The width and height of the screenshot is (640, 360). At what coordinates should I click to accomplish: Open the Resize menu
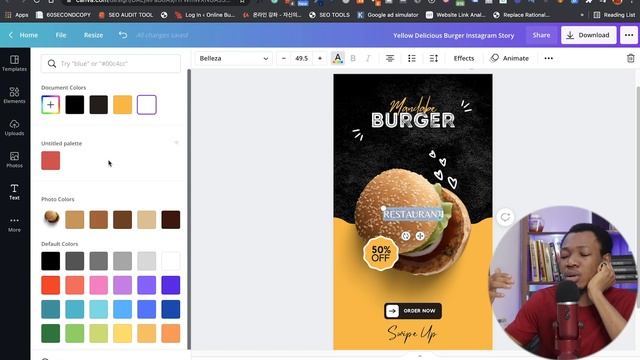pyautogui.click(x=93, y=35)
